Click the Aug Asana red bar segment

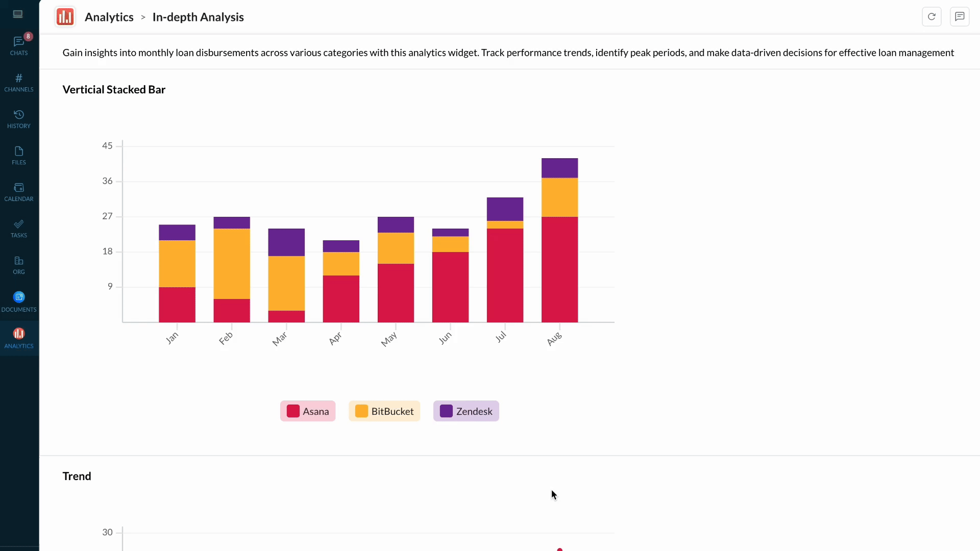pyautogui.click(x=559, y=269)
